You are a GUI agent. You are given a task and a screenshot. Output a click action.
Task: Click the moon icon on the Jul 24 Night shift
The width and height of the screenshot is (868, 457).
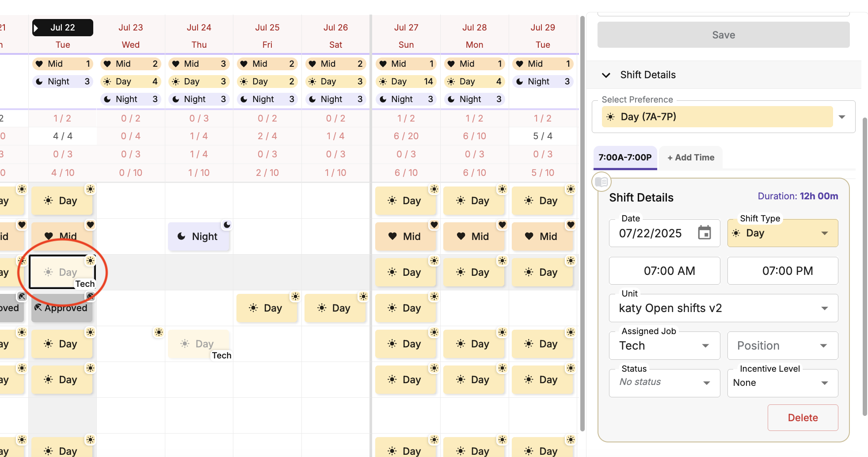pos(181,236)
